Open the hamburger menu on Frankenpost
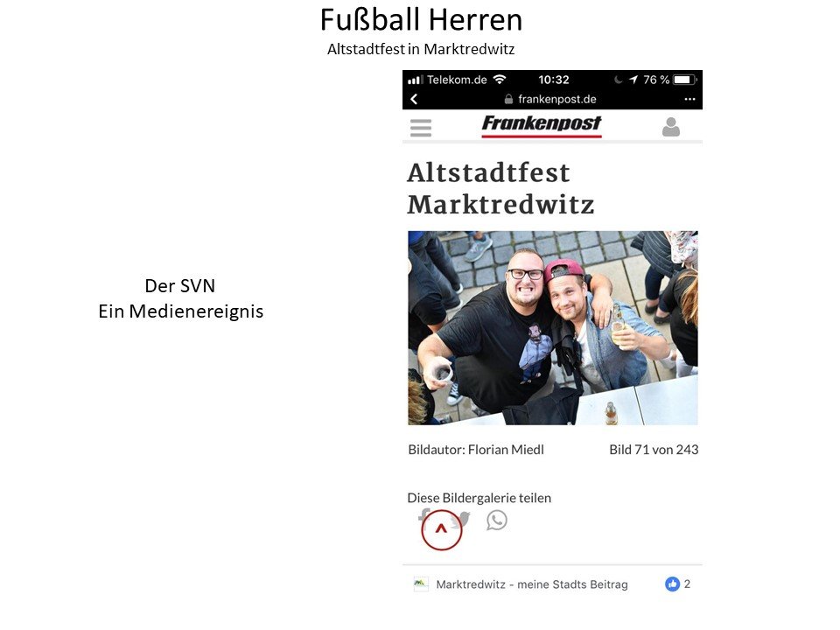Screen dimensions: 840x630 click(421, 128)
